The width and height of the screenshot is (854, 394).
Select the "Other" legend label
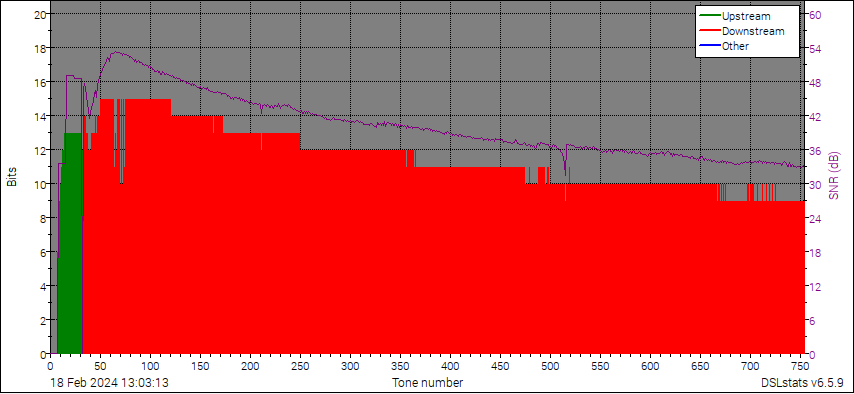tap(735, 46)
